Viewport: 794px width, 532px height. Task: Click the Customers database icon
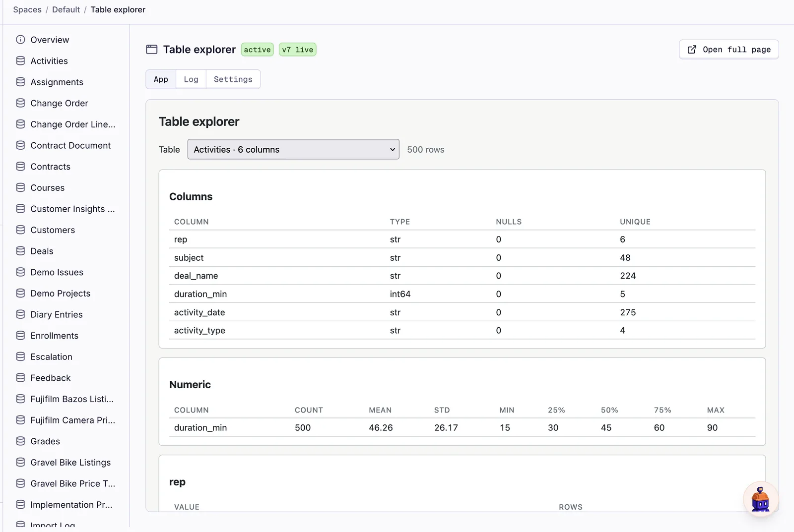pyautogui.click(x=20, y=230)
